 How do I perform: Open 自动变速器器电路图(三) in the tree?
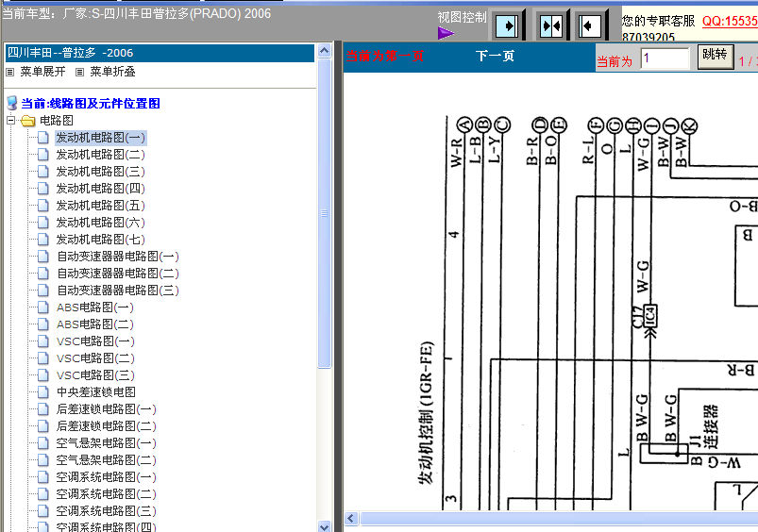point(118,291)
